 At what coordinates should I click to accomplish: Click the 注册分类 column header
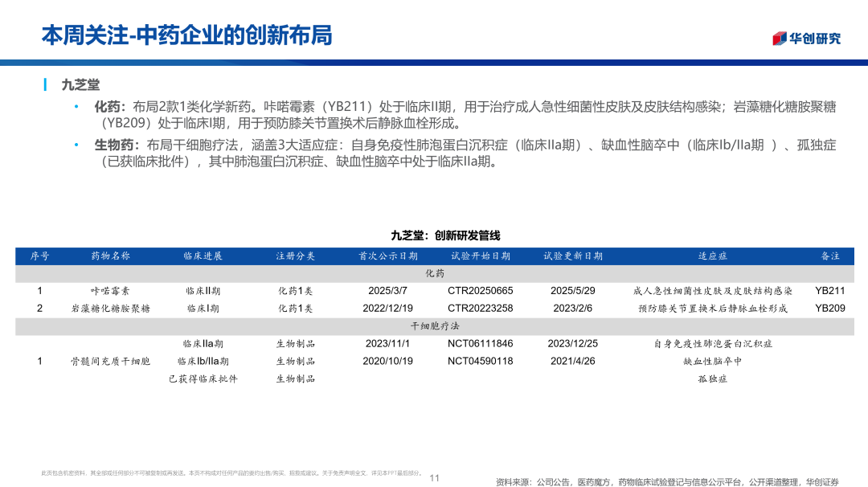[296, 256]
